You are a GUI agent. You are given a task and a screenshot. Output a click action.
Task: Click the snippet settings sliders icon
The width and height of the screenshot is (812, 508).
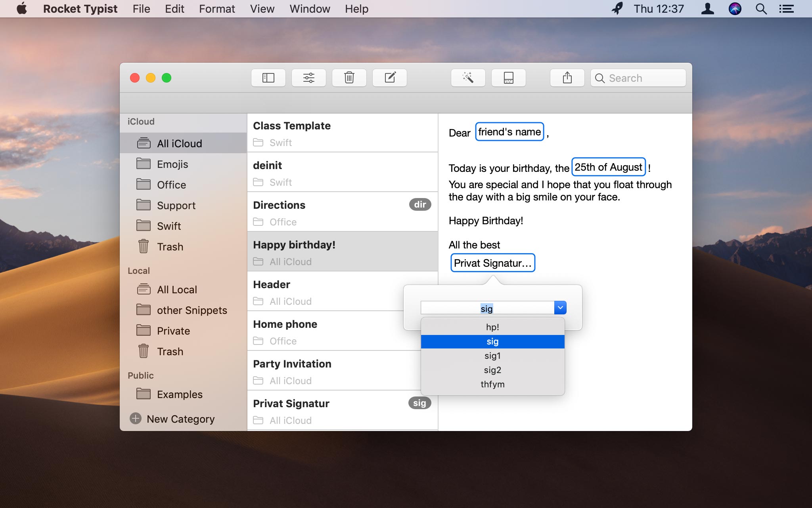pos(309,78)
